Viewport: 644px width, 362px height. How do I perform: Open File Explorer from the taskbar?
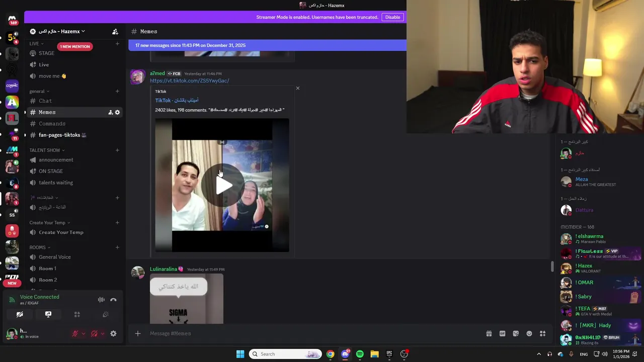(x=374, y=354)
